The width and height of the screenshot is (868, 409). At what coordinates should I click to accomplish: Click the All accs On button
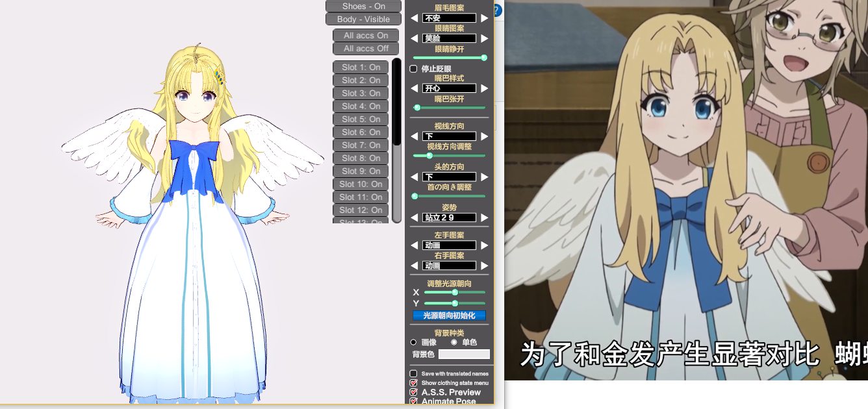point(366,36)
